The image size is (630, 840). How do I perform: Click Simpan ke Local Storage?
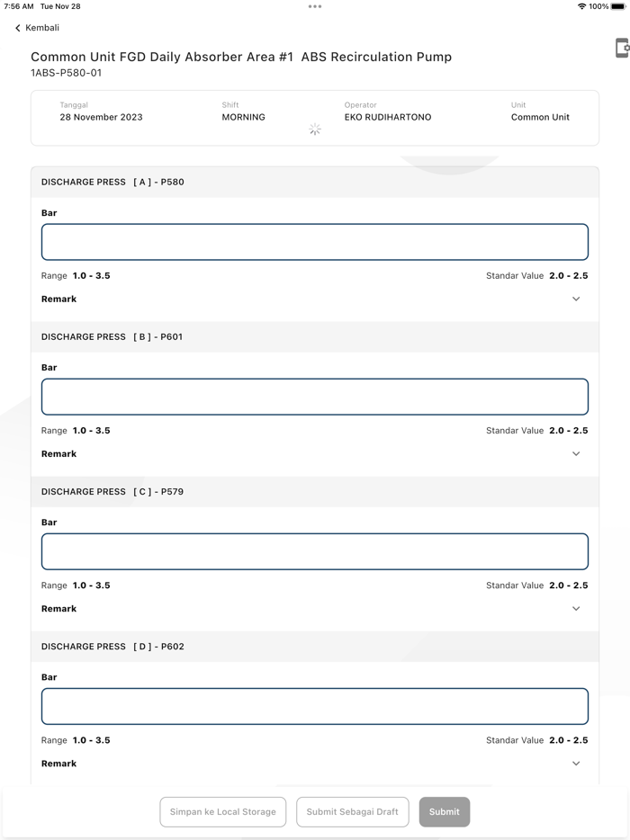(x=222, y=811)
